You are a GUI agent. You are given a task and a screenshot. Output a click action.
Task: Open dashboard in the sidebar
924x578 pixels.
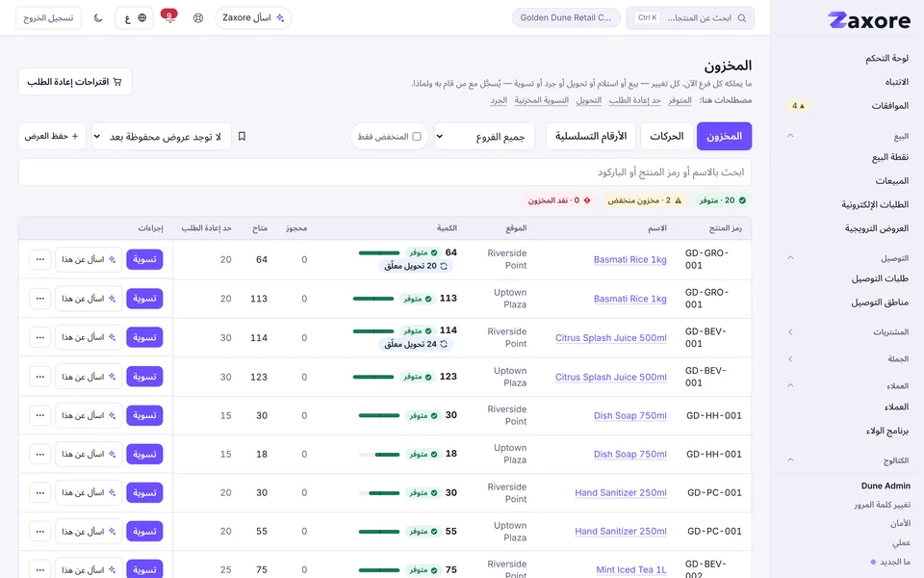tap(886, 58)
